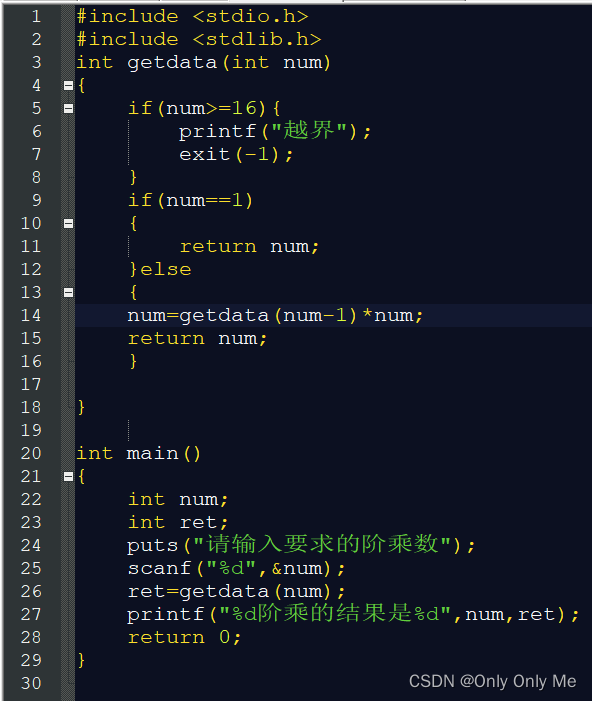Image resolution: width=592 pixels, height=701 pixels.
Task: Click on 'exit(-1);' statement
Action: [236, 155]
